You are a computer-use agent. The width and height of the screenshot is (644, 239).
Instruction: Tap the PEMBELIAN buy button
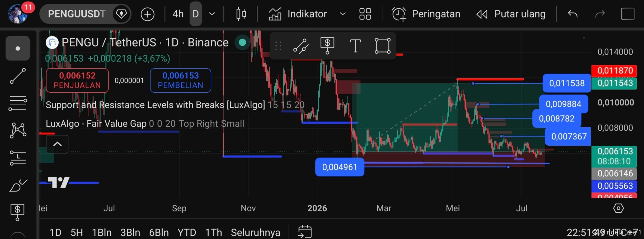(181, 80)
